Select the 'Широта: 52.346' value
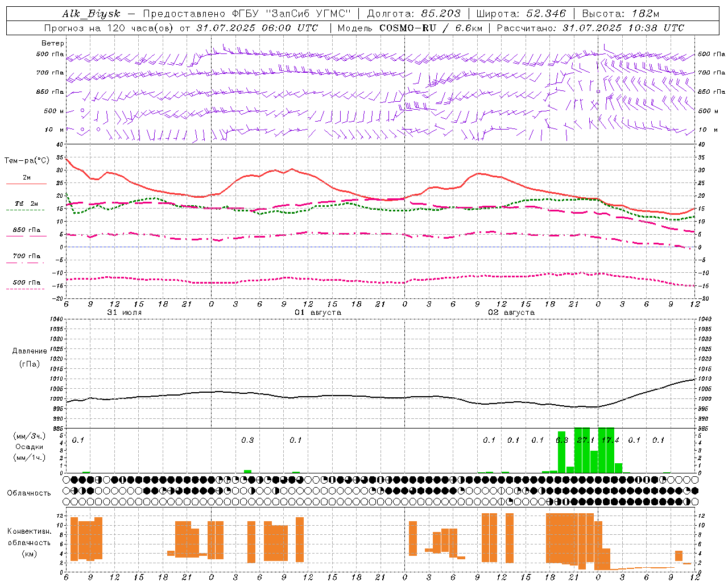The width and height of the screenshot is (728, 582). (x=521, y=14)
